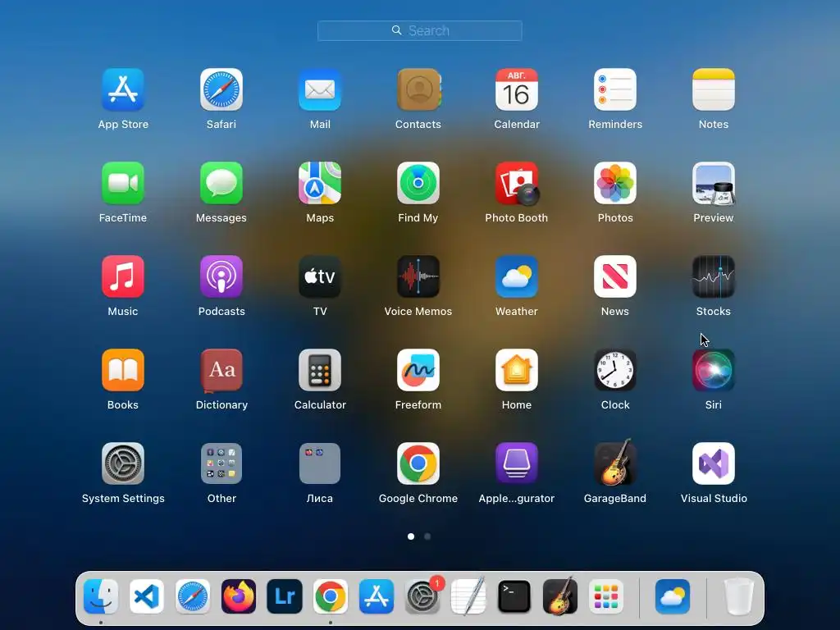The height and width of the screenshot is (630, 840).
Task: Open the Books app
Action: (123, 370)
